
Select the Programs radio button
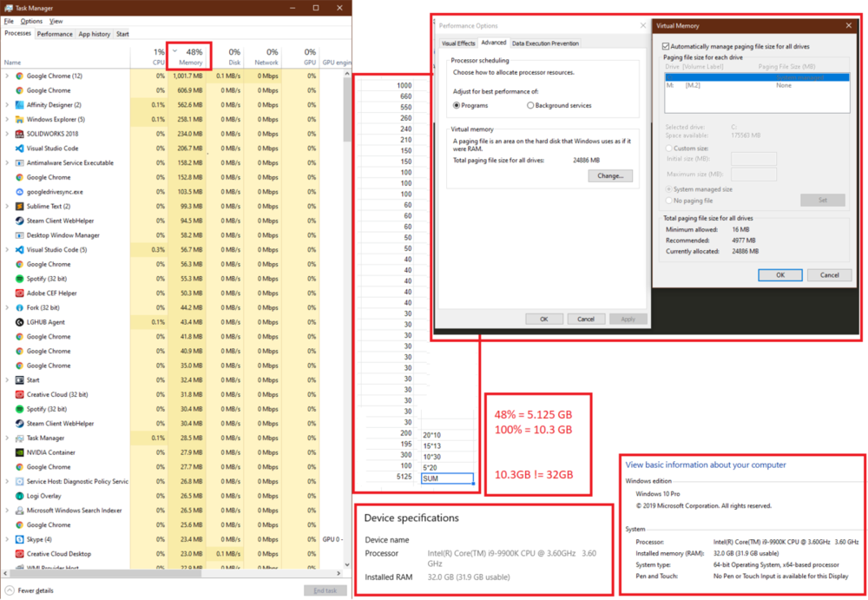click(457, 105)
